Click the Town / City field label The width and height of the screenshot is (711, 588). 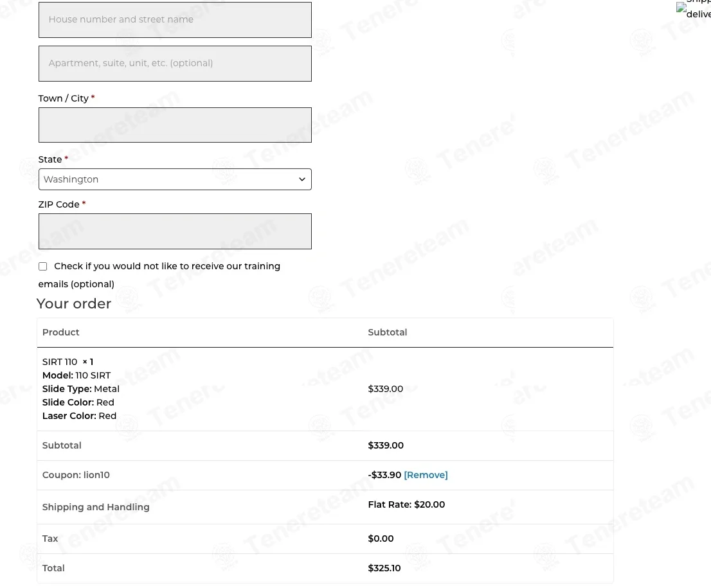[63, 98]
